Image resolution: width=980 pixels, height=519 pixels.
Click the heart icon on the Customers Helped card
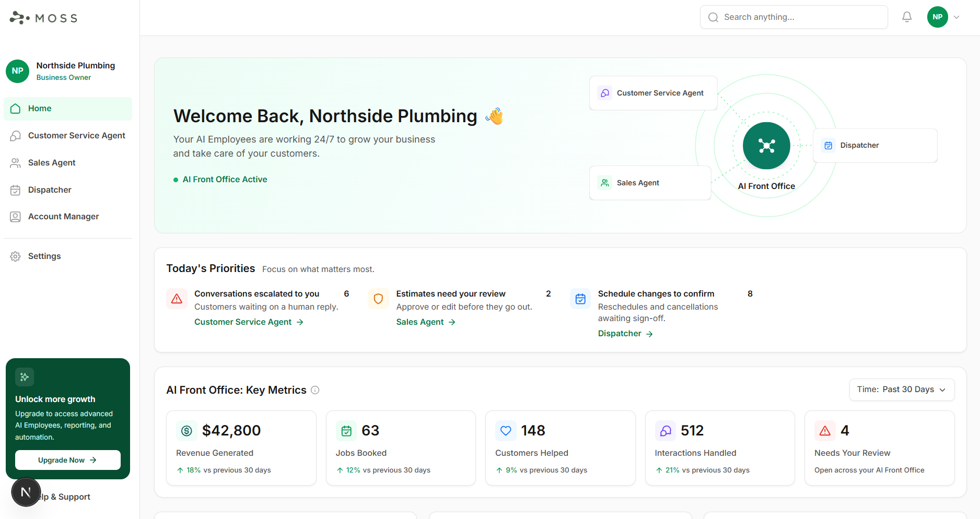pyautogui.click(x=506, y=431)
